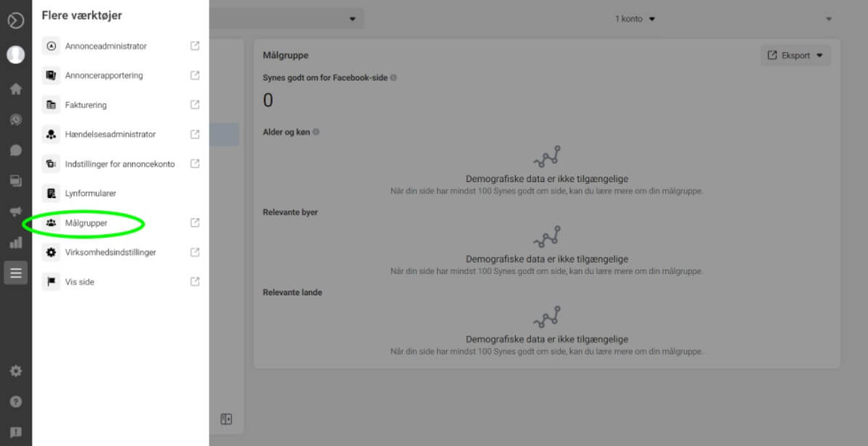Click the Meta Business Suite logo
The width and height of the screenshot is (868, 446).
(x=15, y=20)
